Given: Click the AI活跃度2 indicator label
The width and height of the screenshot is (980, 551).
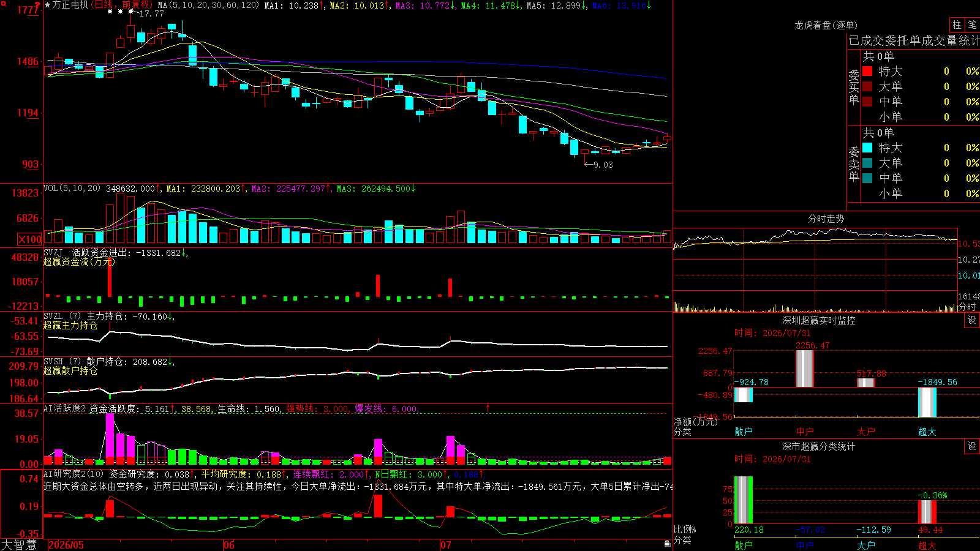Looking at the screenshot, I should point(64,408).
